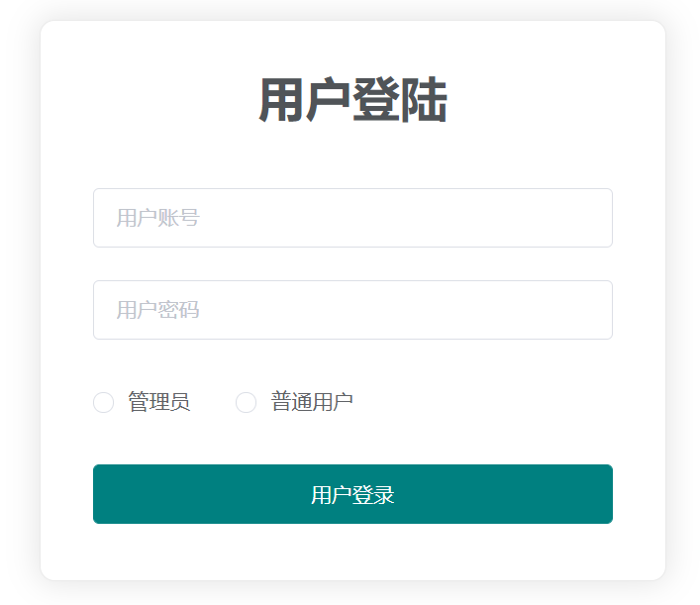The height and width of the screenshot is (605, 700).
Task: Select the 普通用户 radio button
Action: click(247, 402)
